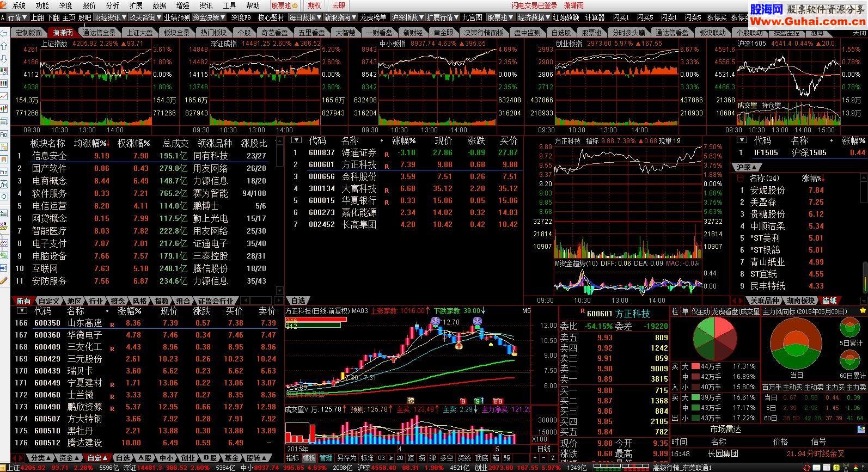868x472 pixels.
Task: Click the 股票池 button in title bar
Action: (284, 5)
